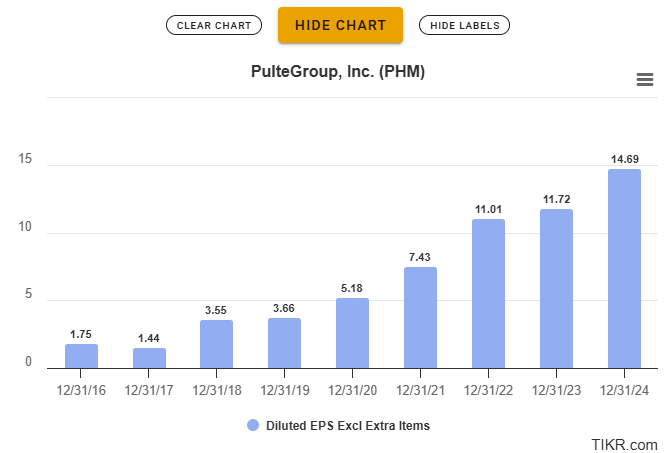Click the 15 y-axis value
The height and width of the screenshot is (453, 669).
coord(25,159)
